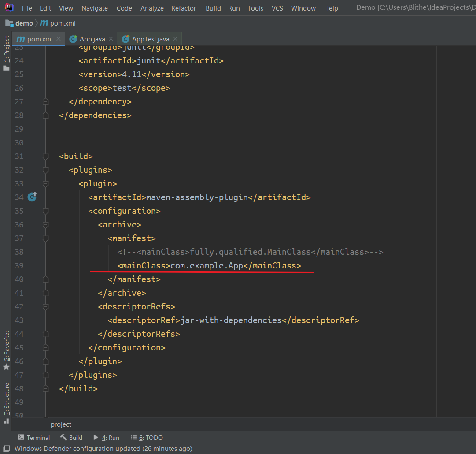Open the View menu
This screenshot has height=454, width=476.
tap(66, 8)
